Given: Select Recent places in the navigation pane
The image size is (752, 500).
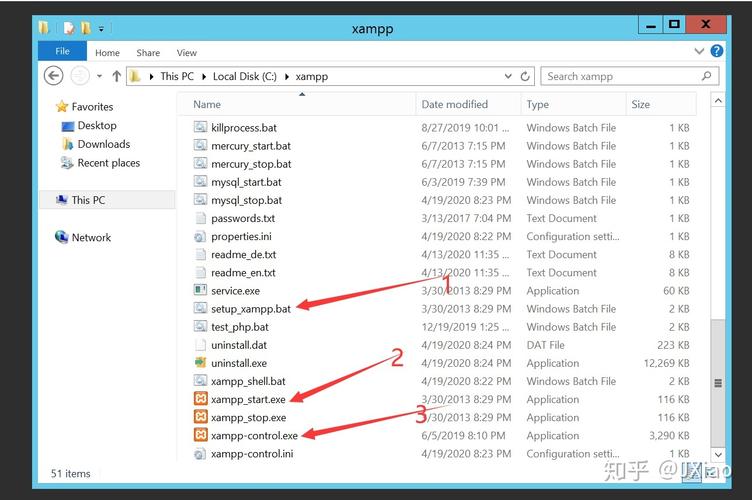Looking at the screenshot, I should click(108, 163).
